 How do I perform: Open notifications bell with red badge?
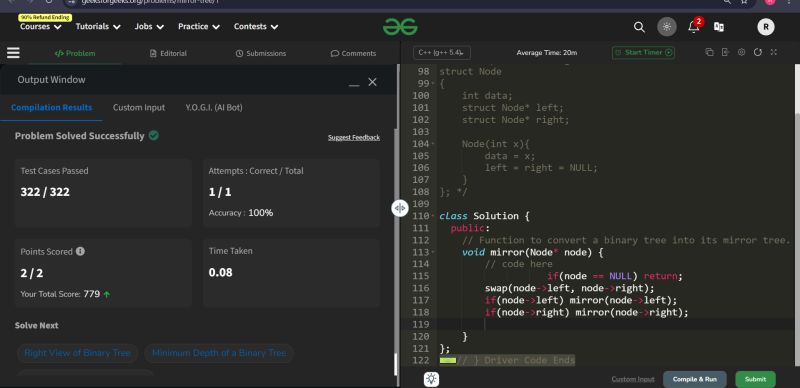[694, 26]
